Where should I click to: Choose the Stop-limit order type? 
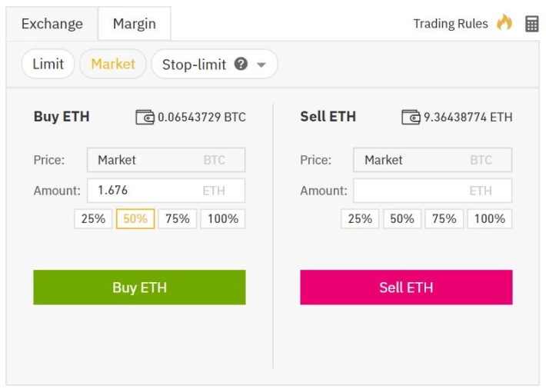194,65
